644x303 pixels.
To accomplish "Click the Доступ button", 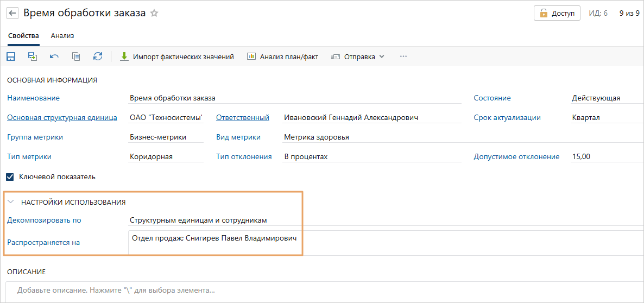I will coord(557,13).
